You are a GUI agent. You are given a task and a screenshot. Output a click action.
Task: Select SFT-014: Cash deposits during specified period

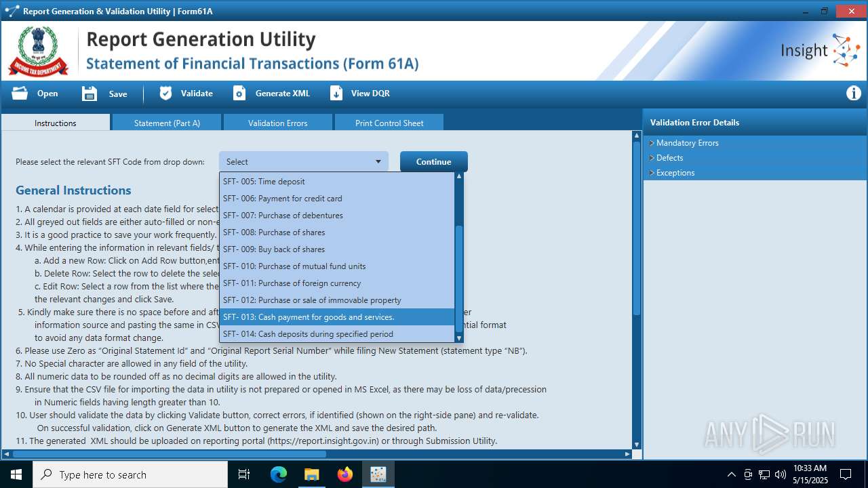[337, 334]
